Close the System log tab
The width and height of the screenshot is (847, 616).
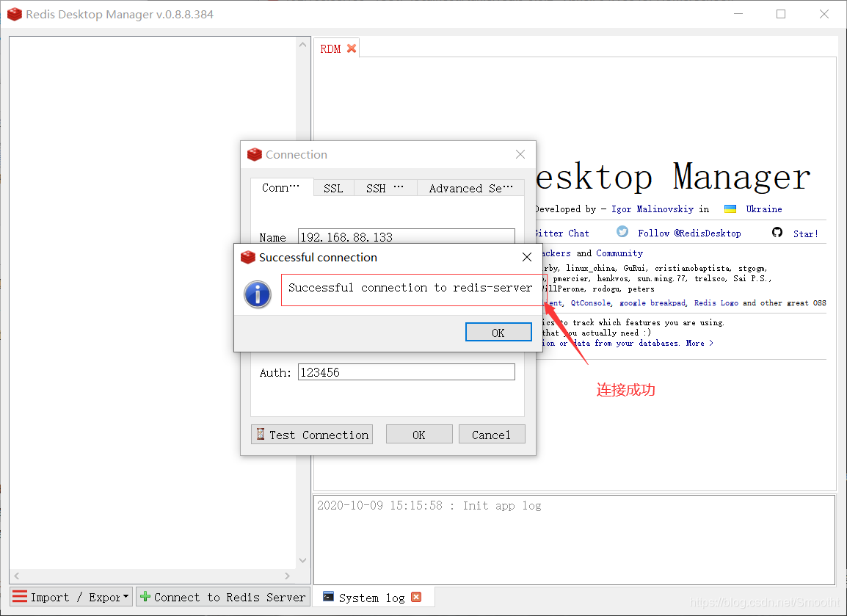tap(416, 597)
